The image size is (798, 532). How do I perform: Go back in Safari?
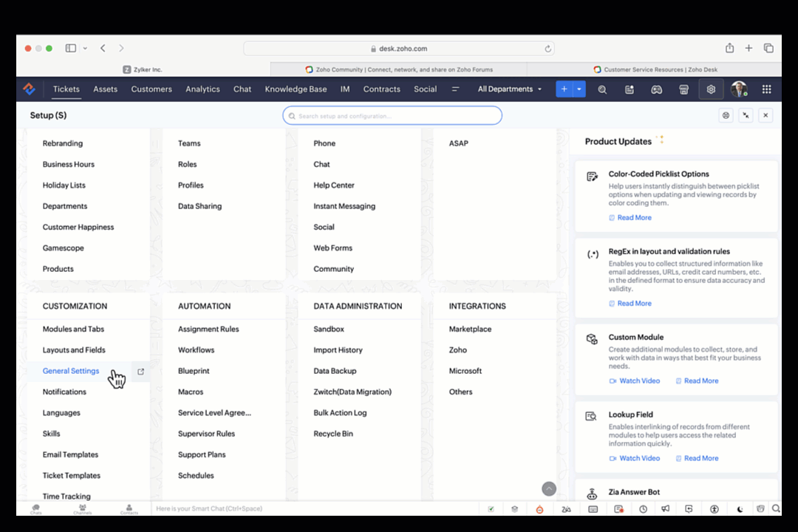coord(103,48)
